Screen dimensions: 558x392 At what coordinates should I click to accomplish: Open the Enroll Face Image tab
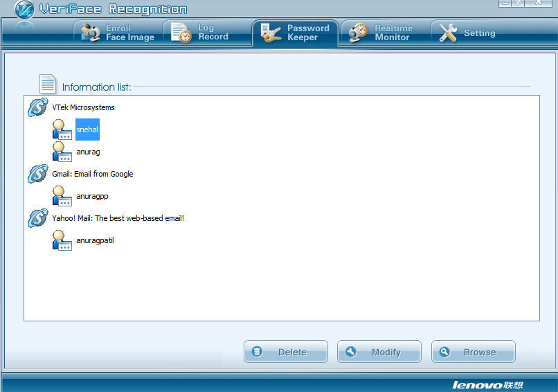coord(117,33)
